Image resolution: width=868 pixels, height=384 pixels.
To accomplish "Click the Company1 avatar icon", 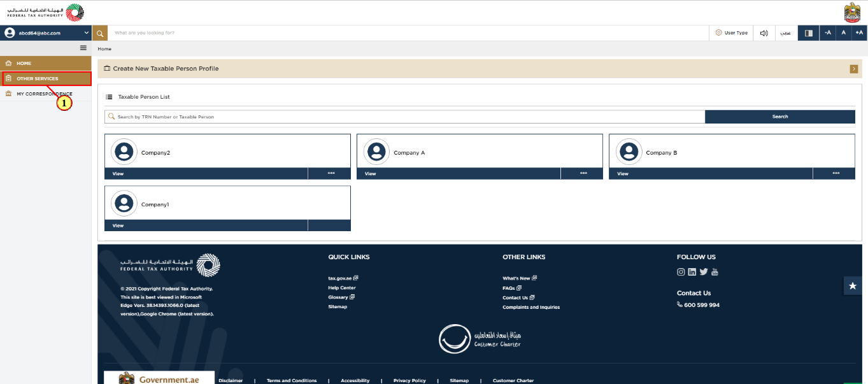I will pos(124,203).
